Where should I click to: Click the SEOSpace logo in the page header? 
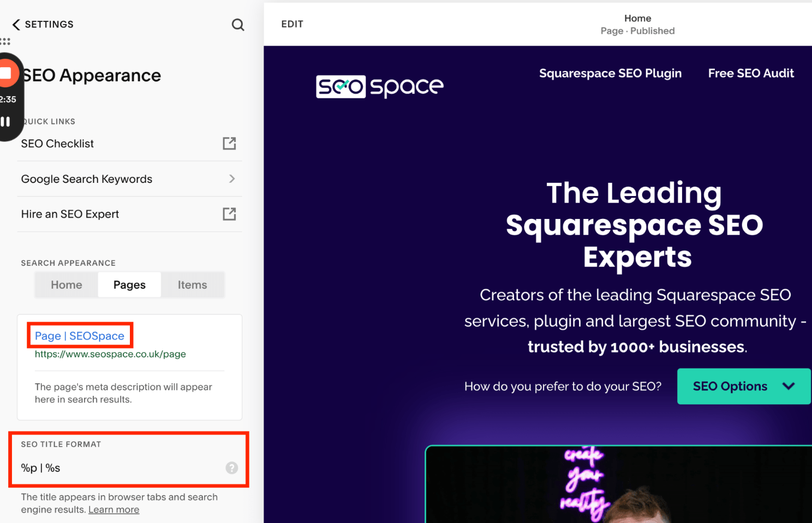coord(379,86)
